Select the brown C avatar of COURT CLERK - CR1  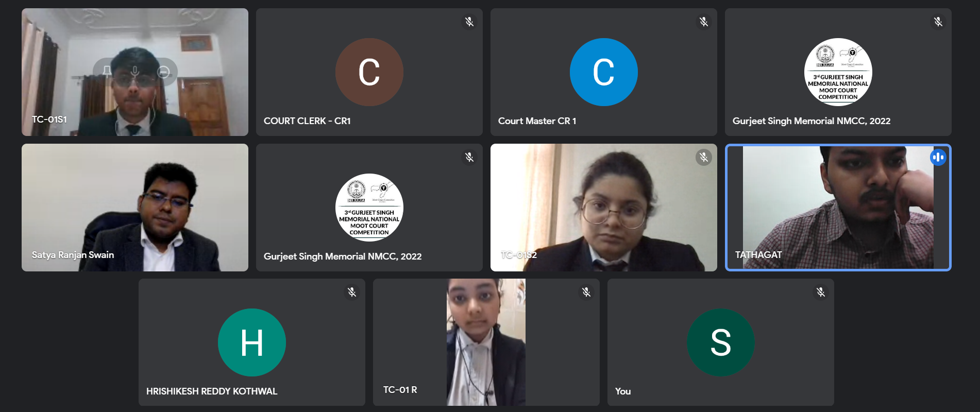point(369,72)
